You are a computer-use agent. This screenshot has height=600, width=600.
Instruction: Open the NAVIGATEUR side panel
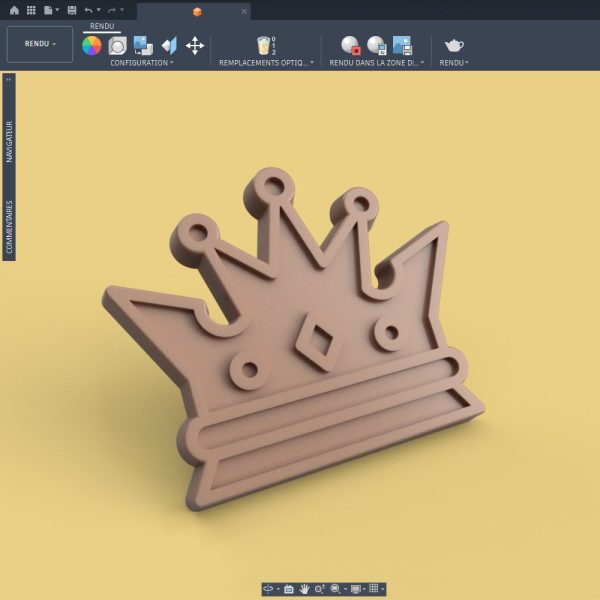pyautogui.click(x=9, y=142)
